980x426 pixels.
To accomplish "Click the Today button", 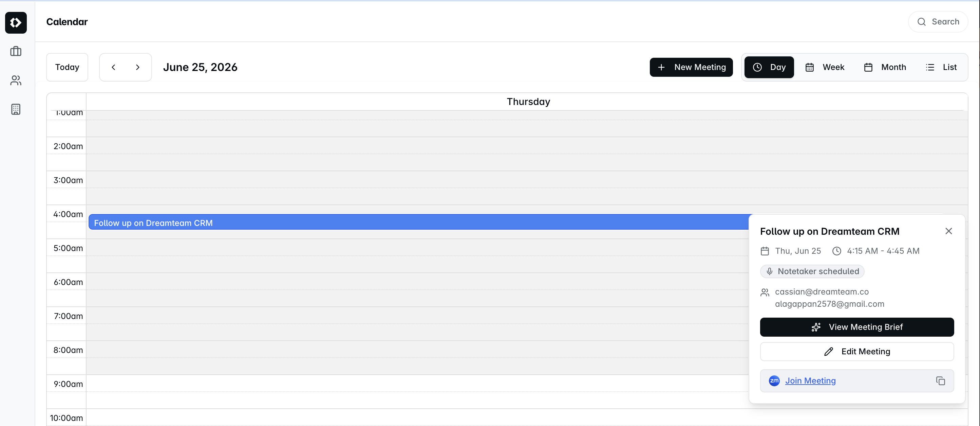I will tap(67, 67).
